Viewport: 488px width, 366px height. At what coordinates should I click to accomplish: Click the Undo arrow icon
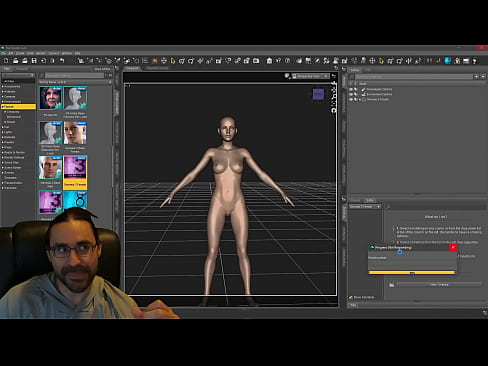pyautogui.click(x=62, y=61)
